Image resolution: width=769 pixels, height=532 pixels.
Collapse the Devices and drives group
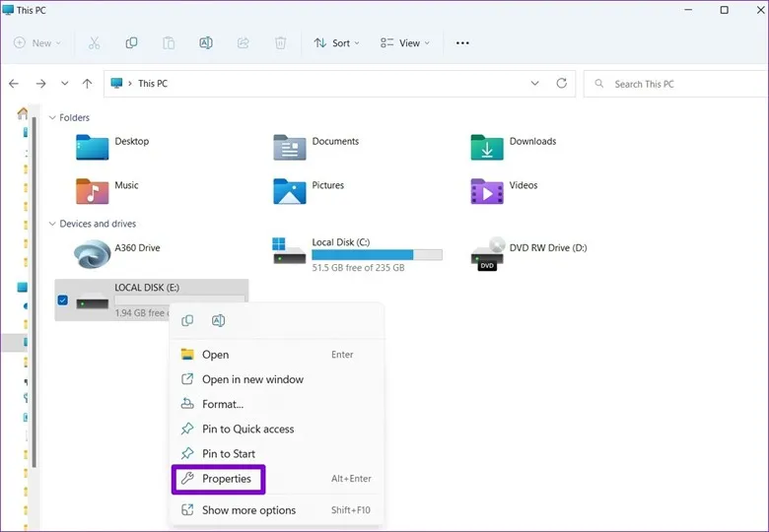tap(52, 224)
